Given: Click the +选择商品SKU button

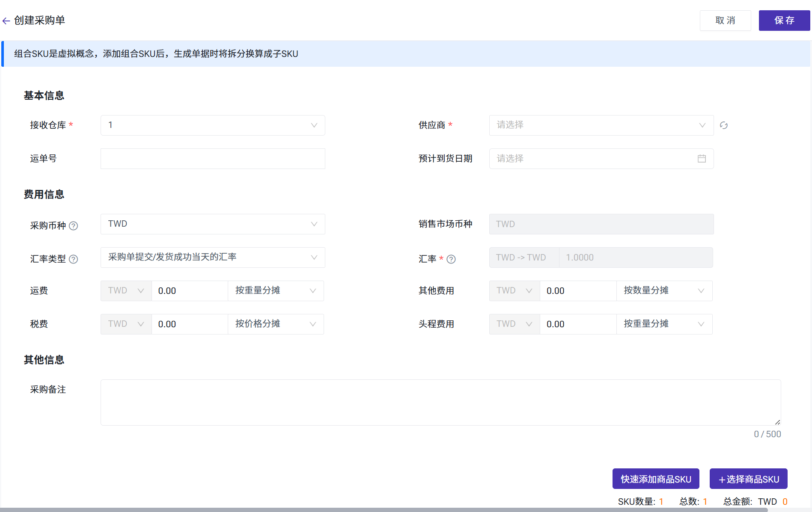Looking at the screenshot, I should [x=748, y=479].
